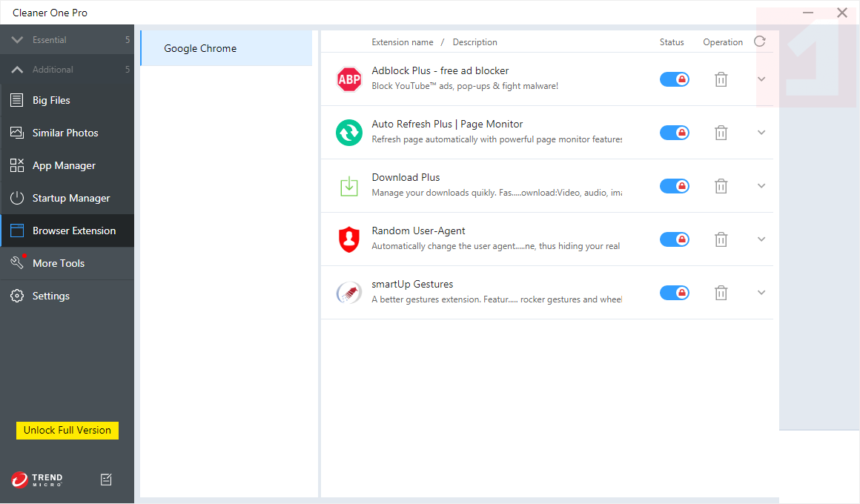Click the Big Files document icon

pos(17,100)
